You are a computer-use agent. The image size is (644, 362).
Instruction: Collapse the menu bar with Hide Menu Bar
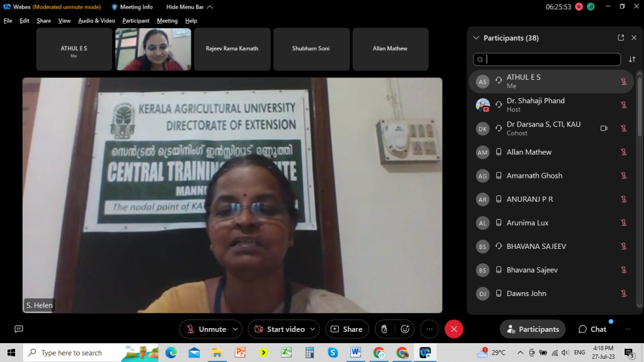click(189, 7)
